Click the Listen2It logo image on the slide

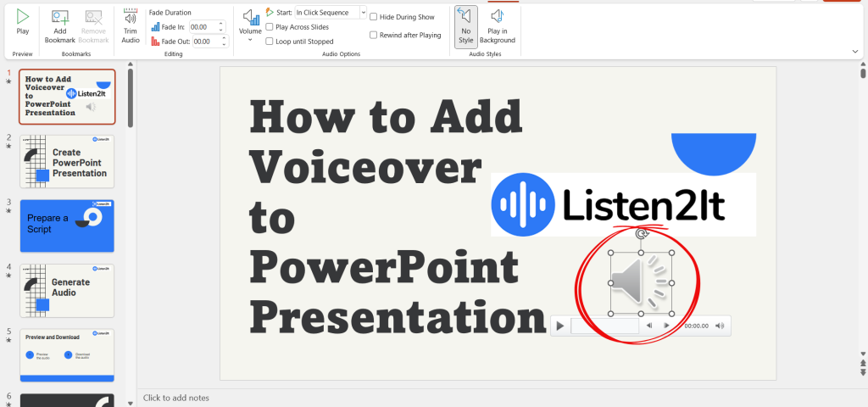[x=623, y=204]
